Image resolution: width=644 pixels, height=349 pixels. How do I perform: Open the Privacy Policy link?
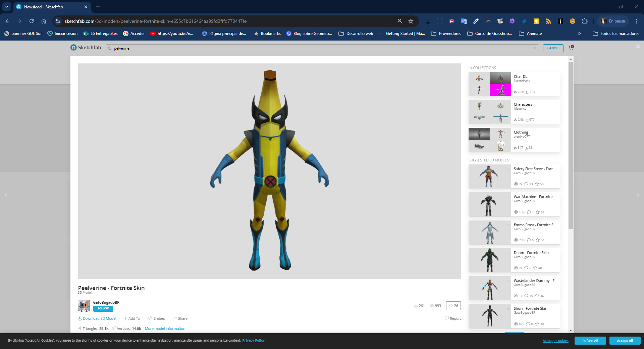tap(253, 340)
